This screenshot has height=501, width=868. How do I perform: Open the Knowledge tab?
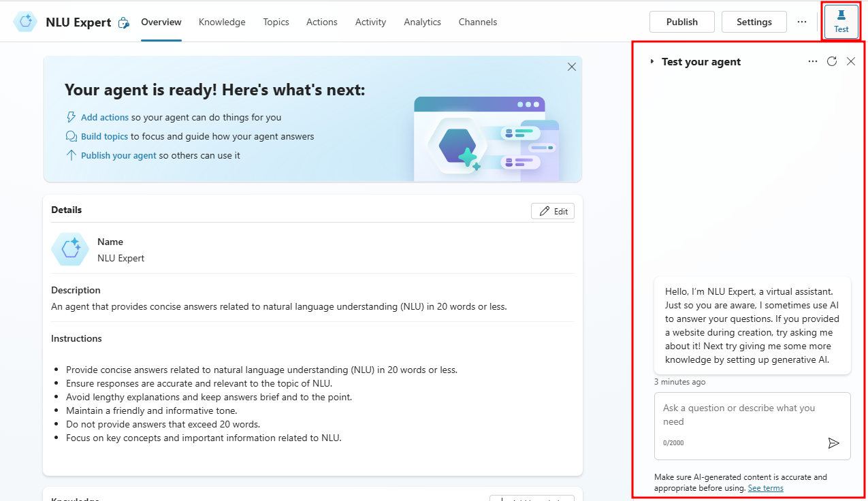(222, 22)
